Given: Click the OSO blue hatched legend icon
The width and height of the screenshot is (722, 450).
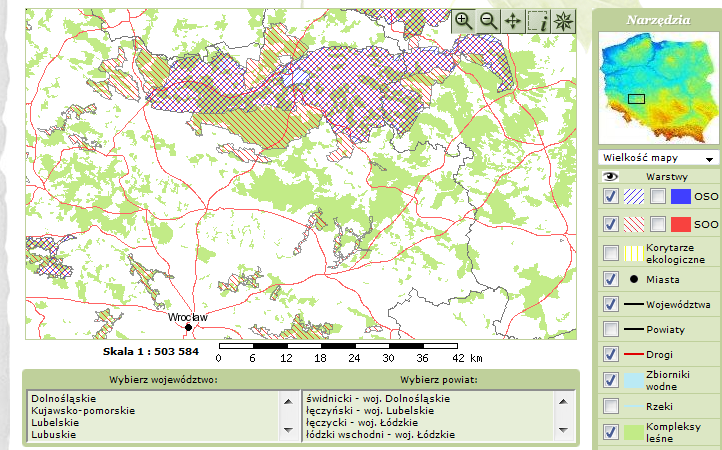Looking at the screenshot, I should 634,196.
